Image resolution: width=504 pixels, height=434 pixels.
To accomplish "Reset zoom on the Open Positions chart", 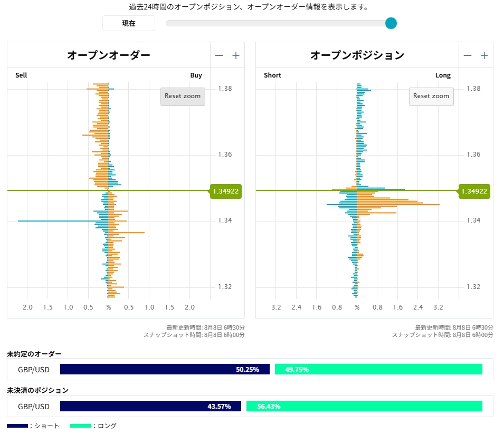I will (x=431, y=97).
